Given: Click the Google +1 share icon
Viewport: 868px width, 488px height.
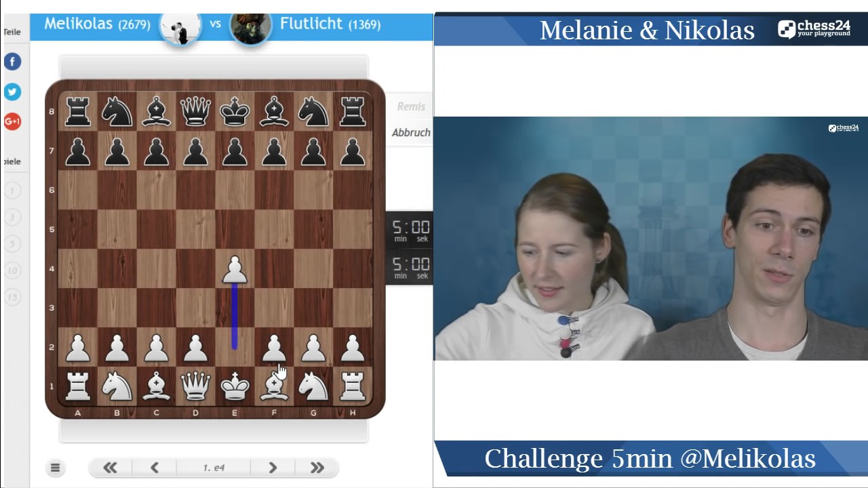Looking at the screenshot, I should click(x=12, y=121).
